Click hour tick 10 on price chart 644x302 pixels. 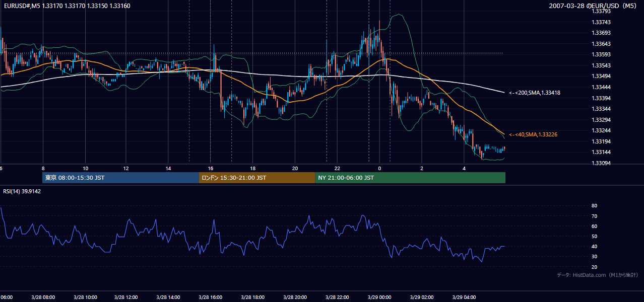click(85, 168)
